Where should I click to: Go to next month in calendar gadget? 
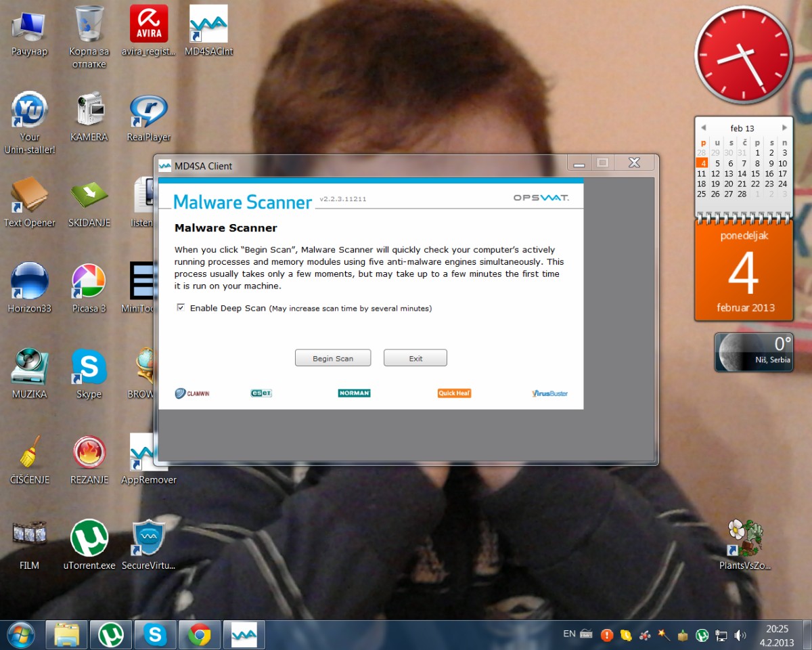tap(784, 127)
